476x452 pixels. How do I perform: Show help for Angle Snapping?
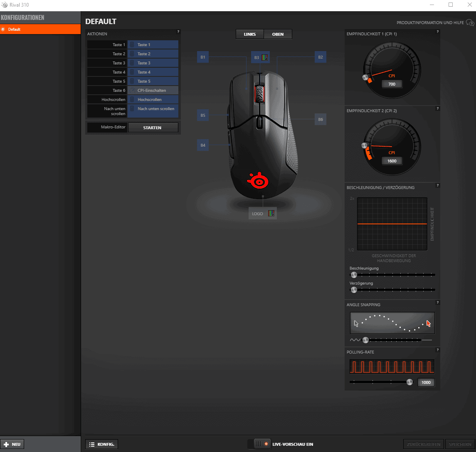point(437,302)
